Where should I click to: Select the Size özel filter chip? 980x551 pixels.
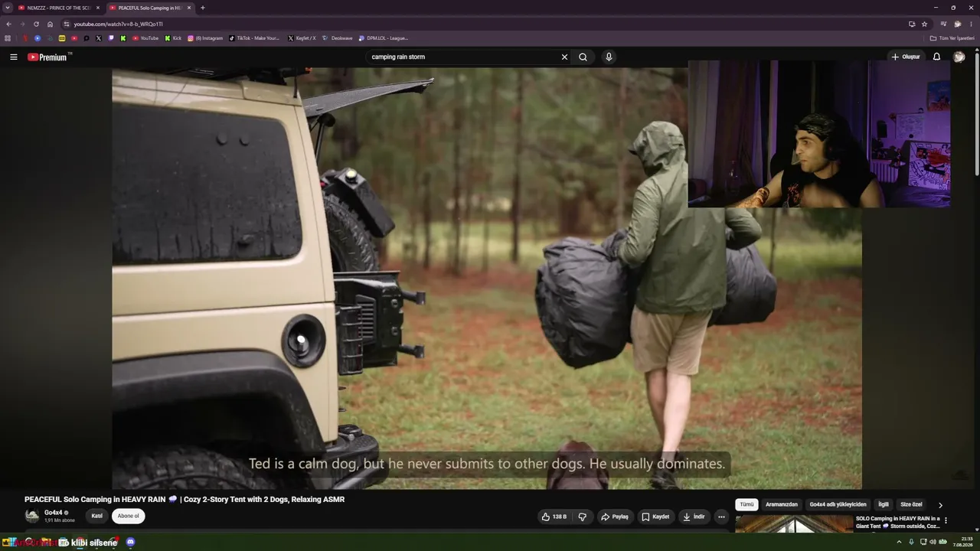pyautogui.click(x=911, y=504)
